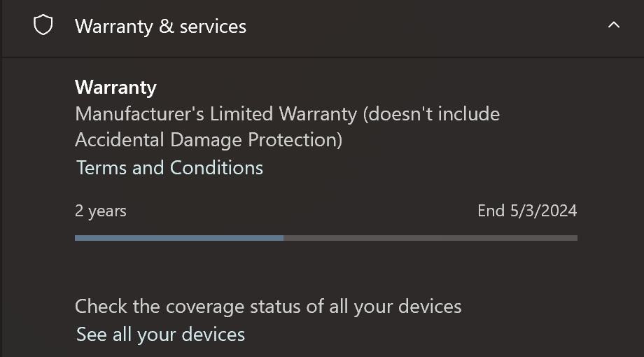Open the Terms and Conditions link
Screen dimensions: 644x357
coord(169,168)
